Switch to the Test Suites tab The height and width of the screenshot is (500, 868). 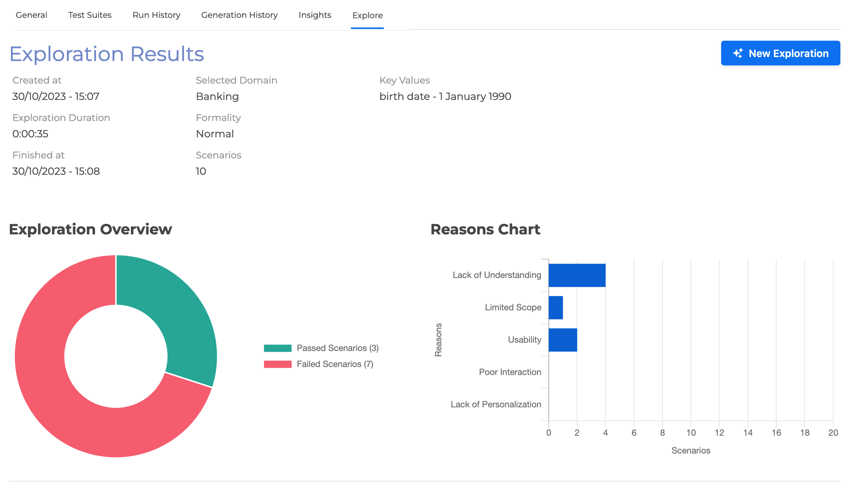click(90, 15)
